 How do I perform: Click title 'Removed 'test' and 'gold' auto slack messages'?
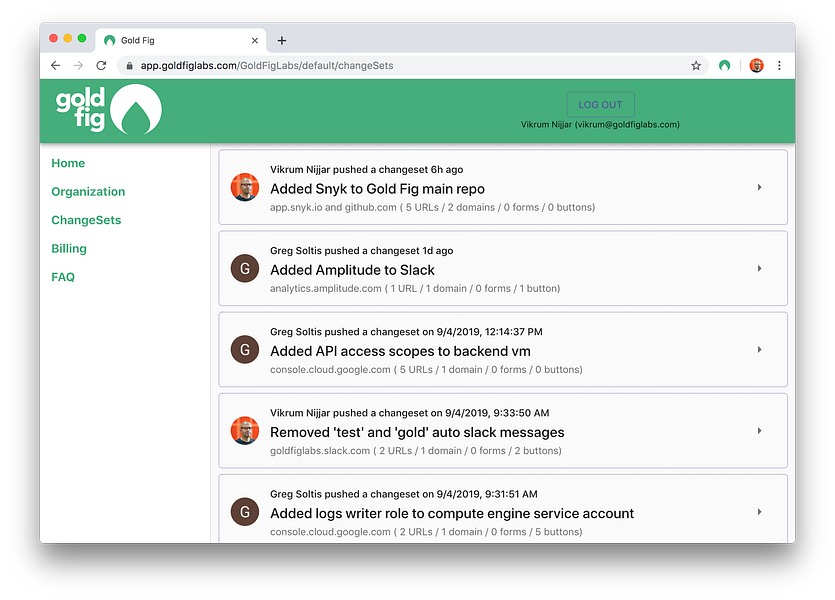click(x=417, y=432)
